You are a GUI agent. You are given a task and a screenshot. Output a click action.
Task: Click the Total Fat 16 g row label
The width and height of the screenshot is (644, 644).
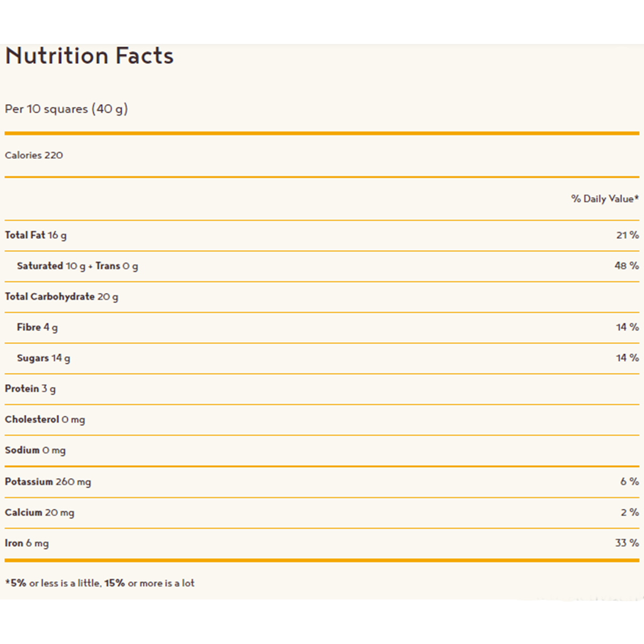[x=36, y=235]
